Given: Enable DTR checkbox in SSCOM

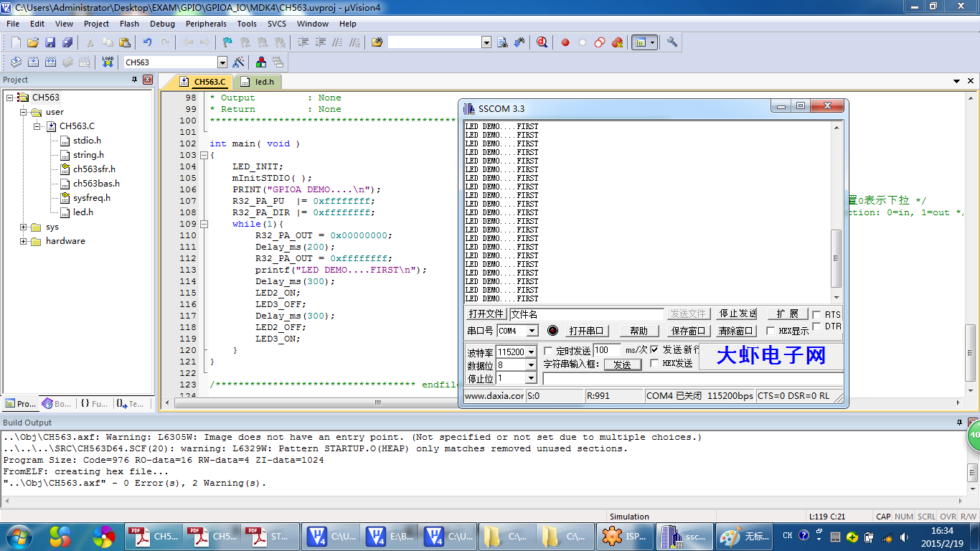Looking at the screenshot, I should pyautogui.click(x=816, y=326).
